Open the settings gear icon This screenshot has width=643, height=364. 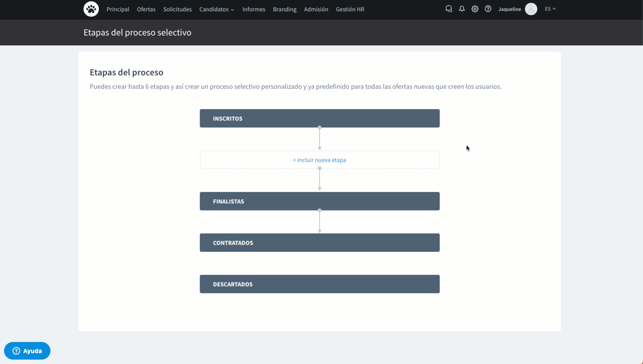coord(475,9)
